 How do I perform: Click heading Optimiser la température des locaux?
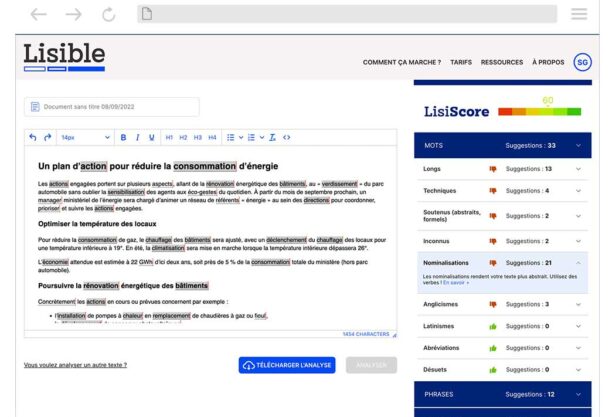pos(97,224)
